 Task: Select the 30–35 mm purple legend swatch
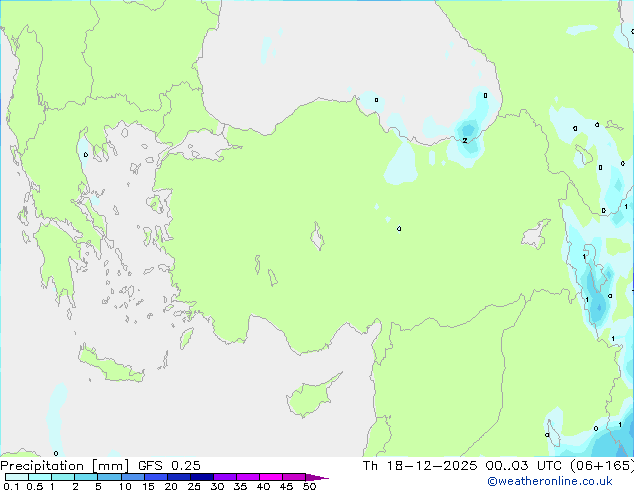(x=224, y=477)
